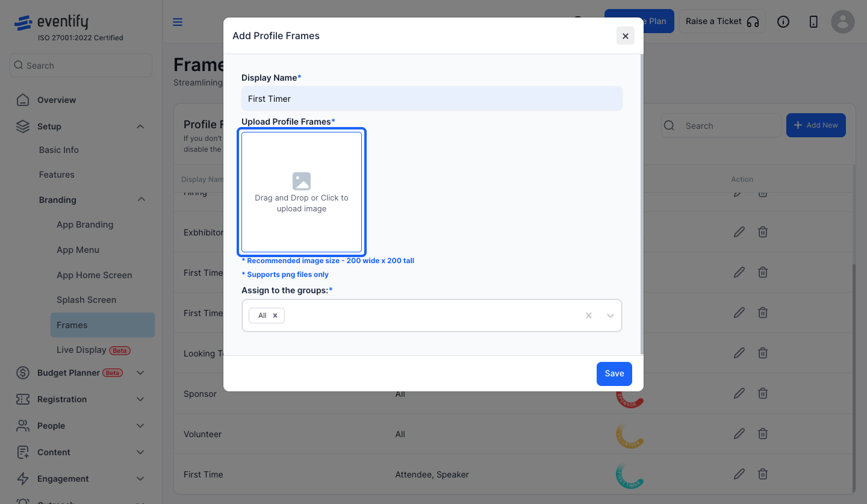
Task: Edit the Sponsor frame
Action: click(739, 393)
